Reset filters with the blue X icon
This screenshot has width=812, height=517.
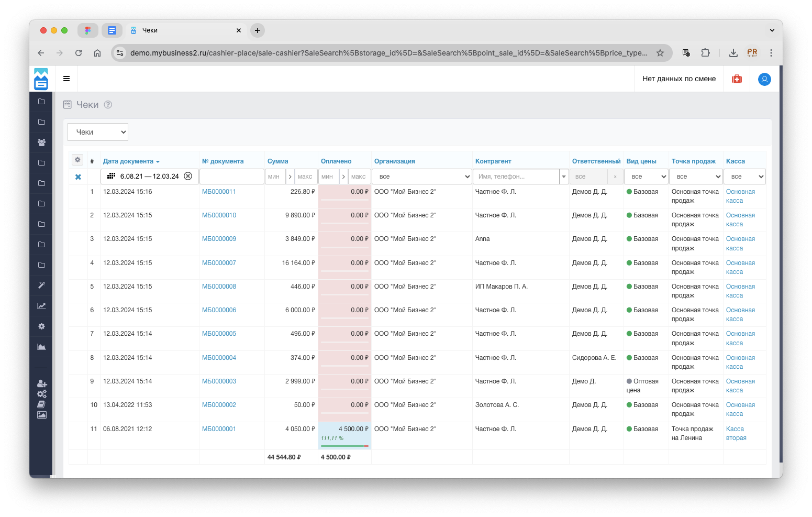click(x=78, y=177)
